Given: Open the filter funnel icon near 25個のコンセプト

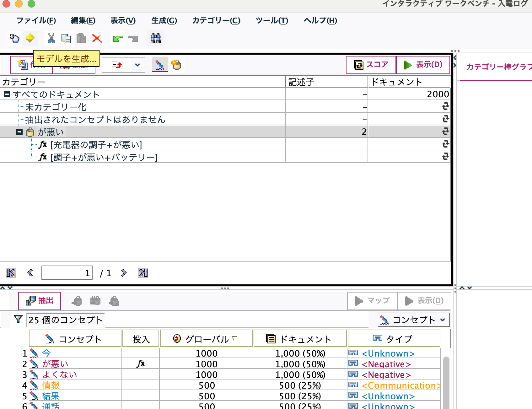Looking at the screenshot, I should coord(18,320).
